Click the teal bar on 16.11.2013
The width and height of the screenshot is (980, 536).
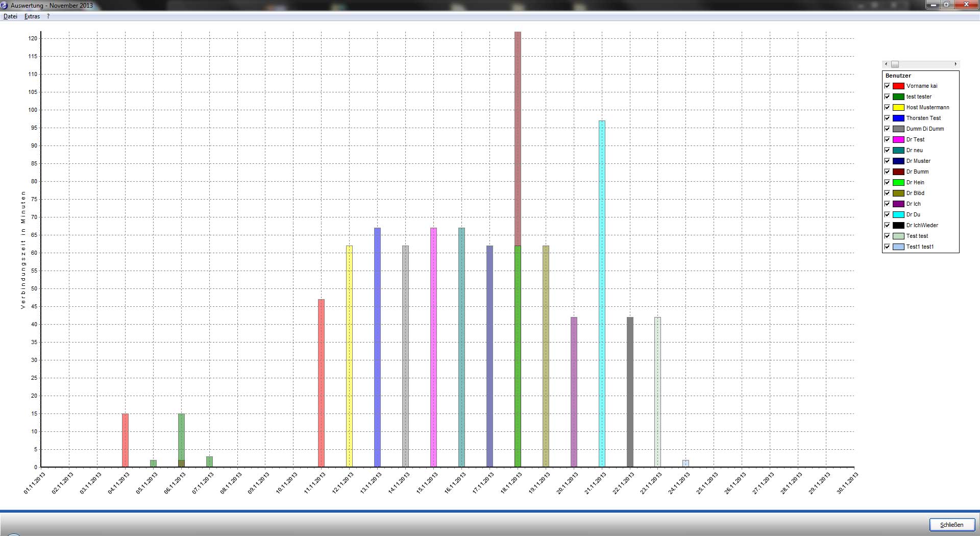tap(461, 348)
